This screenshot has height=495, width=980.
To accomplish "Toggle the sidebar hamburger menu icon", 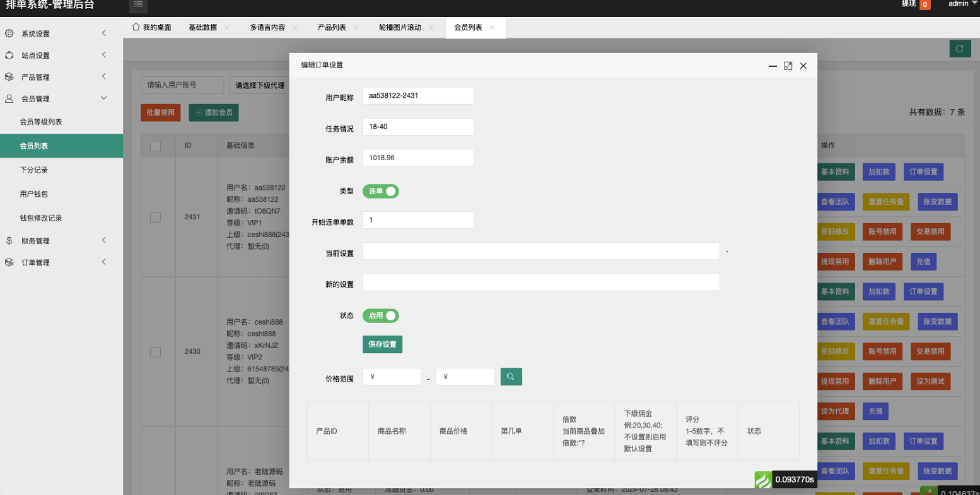I will coord(138,4).
